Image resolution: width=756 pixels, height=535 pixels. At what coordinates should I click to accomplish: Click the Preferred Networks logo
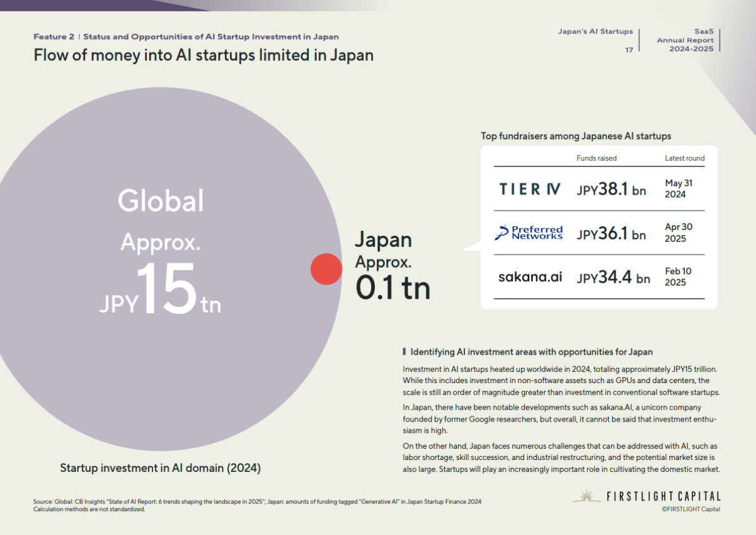click(x=529, y=233)
